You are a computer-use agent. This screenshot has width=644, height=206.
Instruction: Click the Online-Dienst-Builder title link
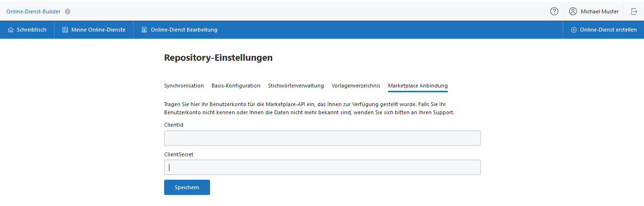33,11
